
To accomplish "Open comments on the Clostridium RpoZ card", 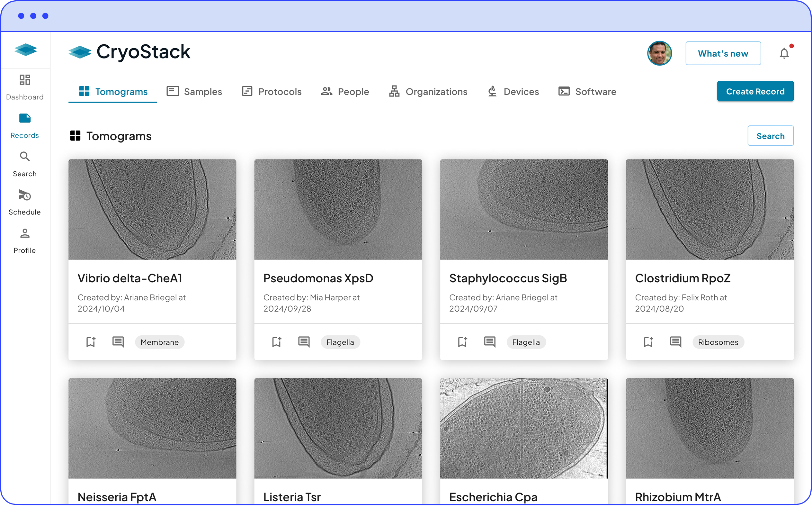I will coord(675,342).
